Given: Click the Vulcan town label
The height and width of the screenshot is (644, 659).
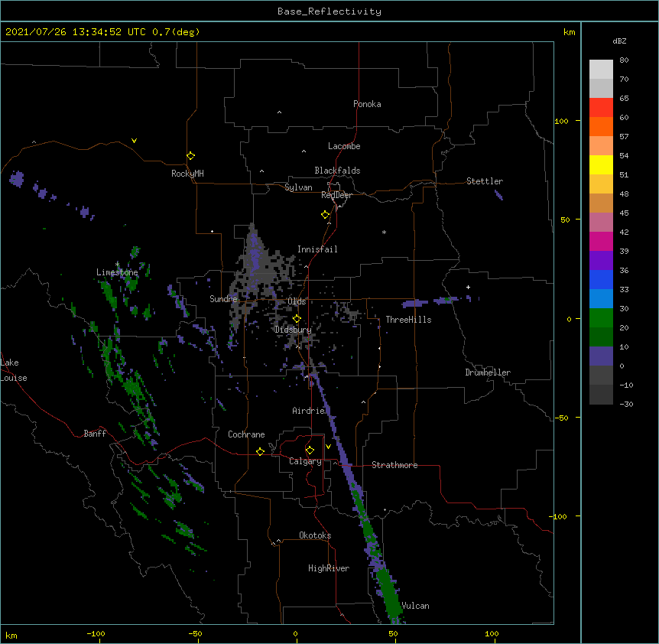Looking at the screenshot, I should [415, 606].
